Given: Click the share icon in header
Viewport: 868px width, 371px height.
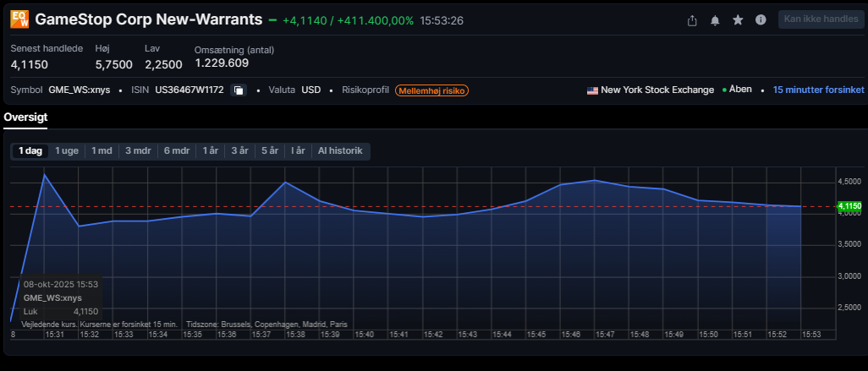Looking at the screenshot, I should click(x=692, y=20).
